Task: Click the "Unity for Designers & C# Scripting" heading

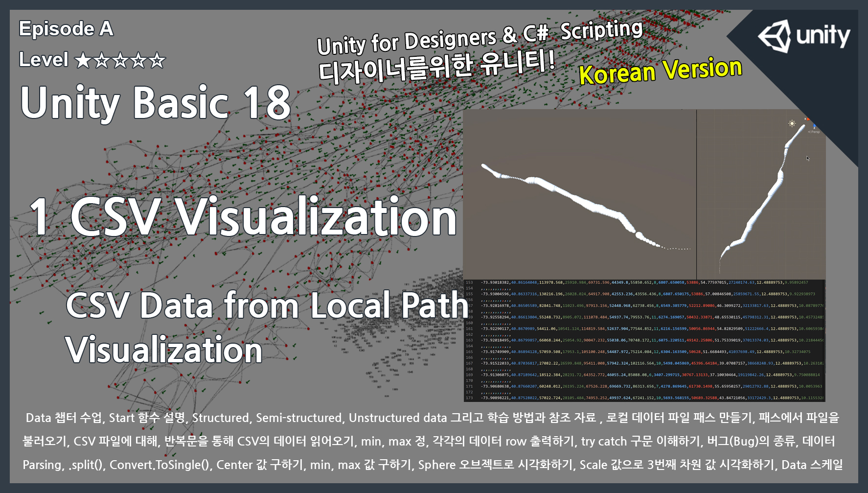Action: pos(480,38)
